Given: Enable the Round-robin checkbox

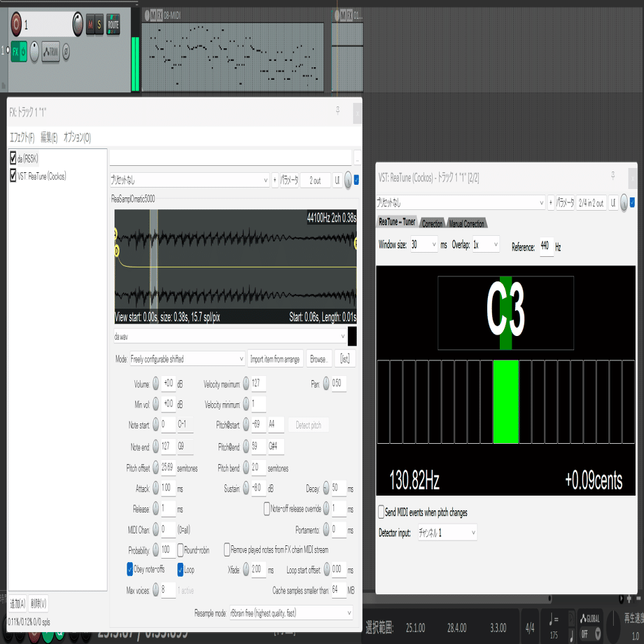Looking at the screenshot, I should [181, 550].
